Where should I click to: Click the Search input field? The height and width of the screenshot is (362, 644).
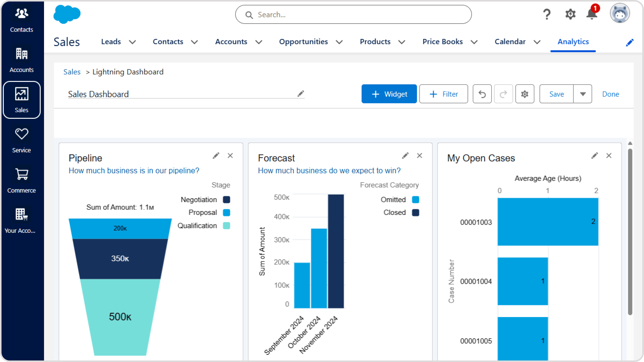[x=353, y=14]
